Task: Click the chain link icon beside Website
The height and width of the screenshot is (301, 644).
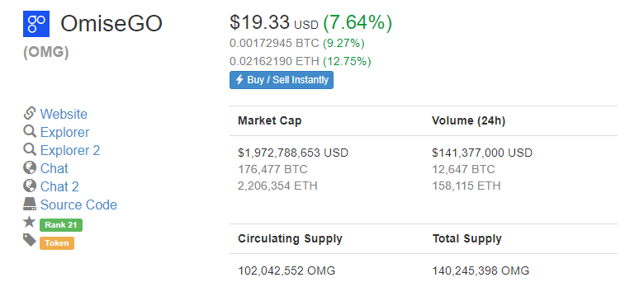Action: [x=30, y=113]
